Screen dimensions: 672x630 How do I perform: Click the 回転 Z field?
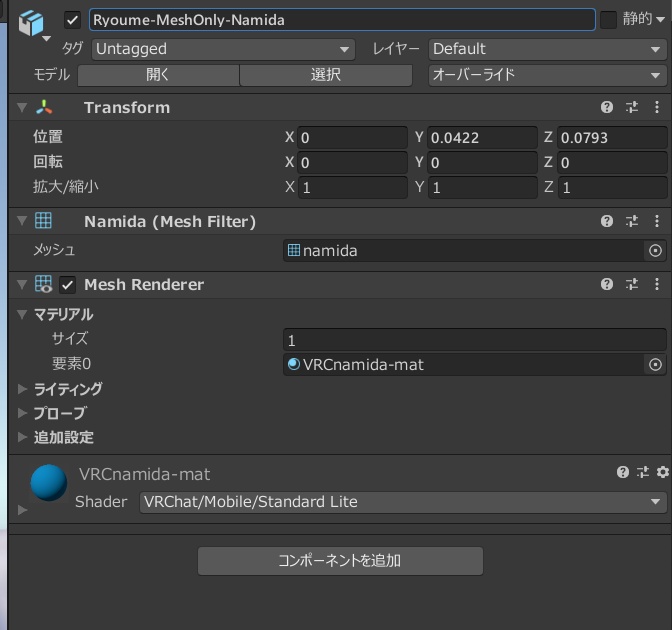pos(612,162)
